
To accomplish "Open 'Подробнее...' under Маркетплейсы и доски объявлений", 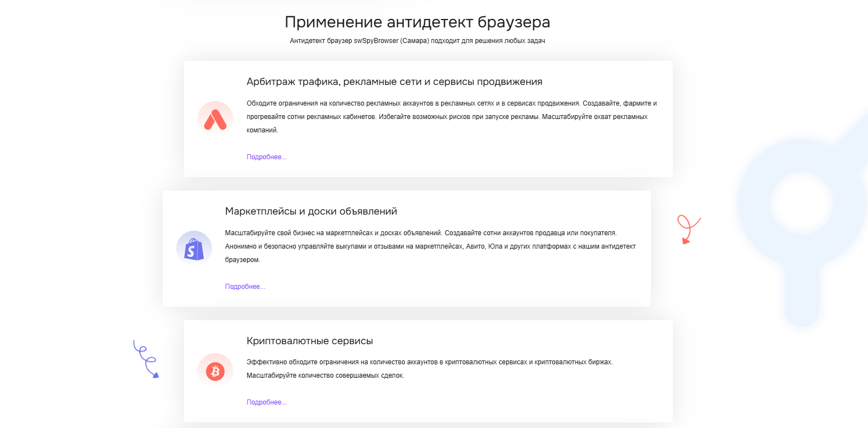I will tap(245, 287).
